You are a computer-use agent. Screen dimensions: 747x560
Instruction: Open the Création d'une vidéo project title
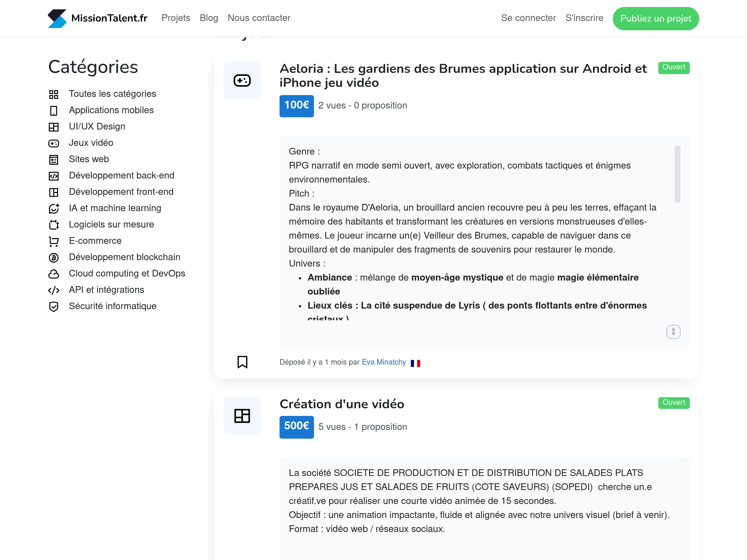[342, 404]
